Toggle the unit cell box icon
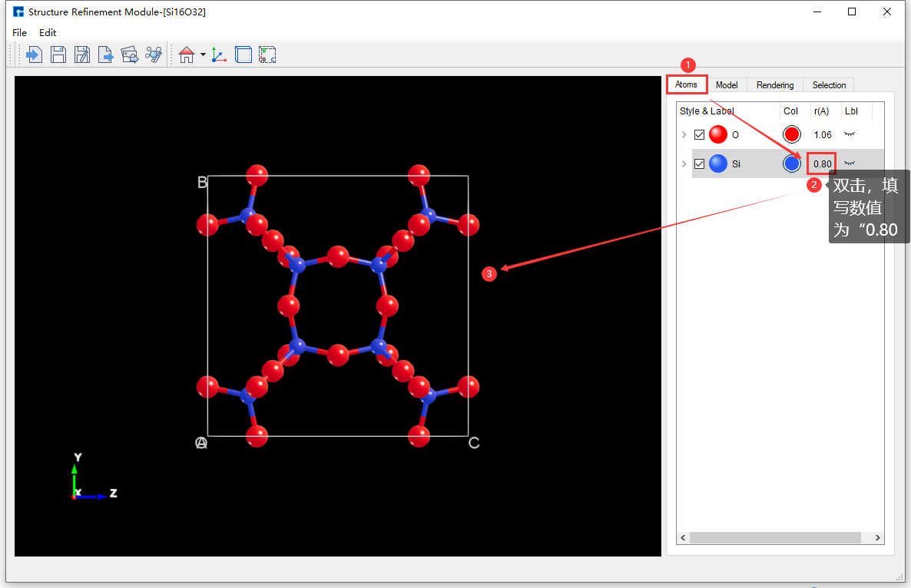 tap(243, 55)
